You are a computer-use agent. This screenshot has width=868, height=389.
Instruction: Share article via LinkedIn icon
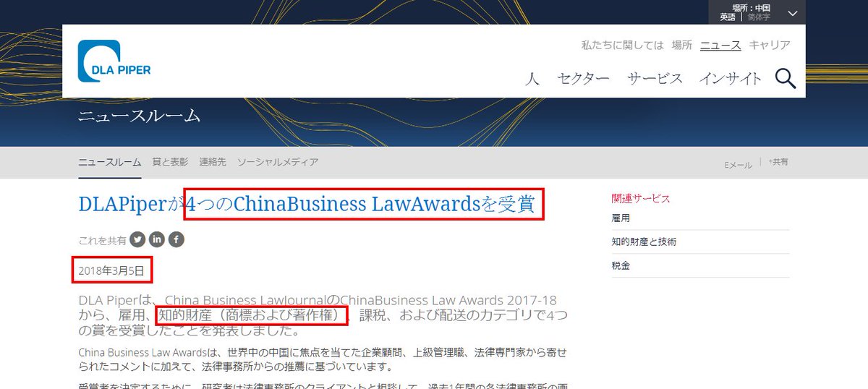tap(157, 239)
